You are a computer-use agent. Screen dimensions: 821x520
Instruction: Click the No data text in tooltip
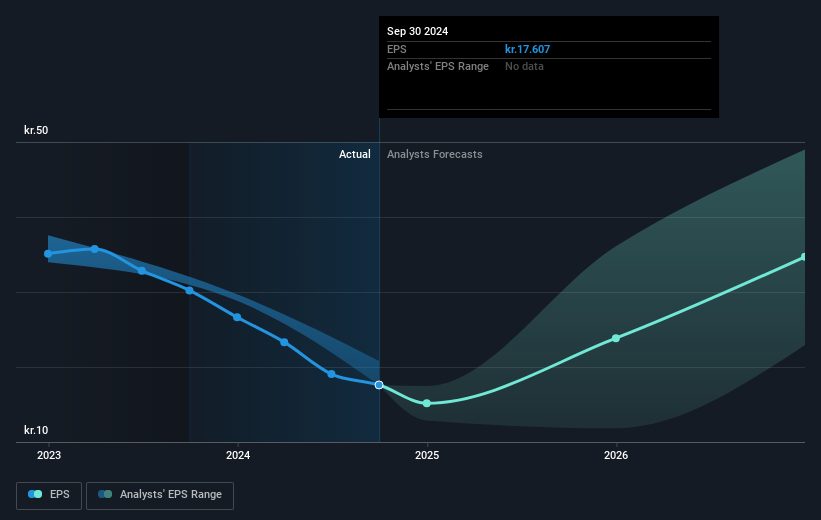click(524, 67)
